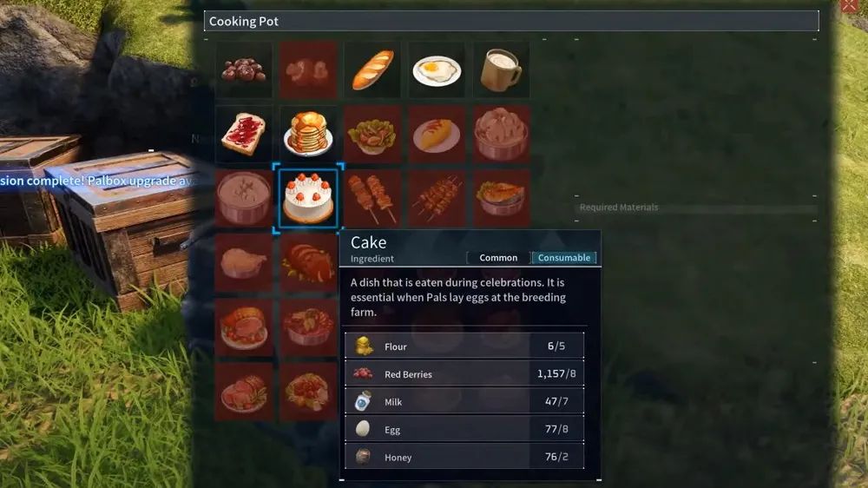Pick the hot milk mug recipe
Screen dimensions: 868x488
[501, 69]
